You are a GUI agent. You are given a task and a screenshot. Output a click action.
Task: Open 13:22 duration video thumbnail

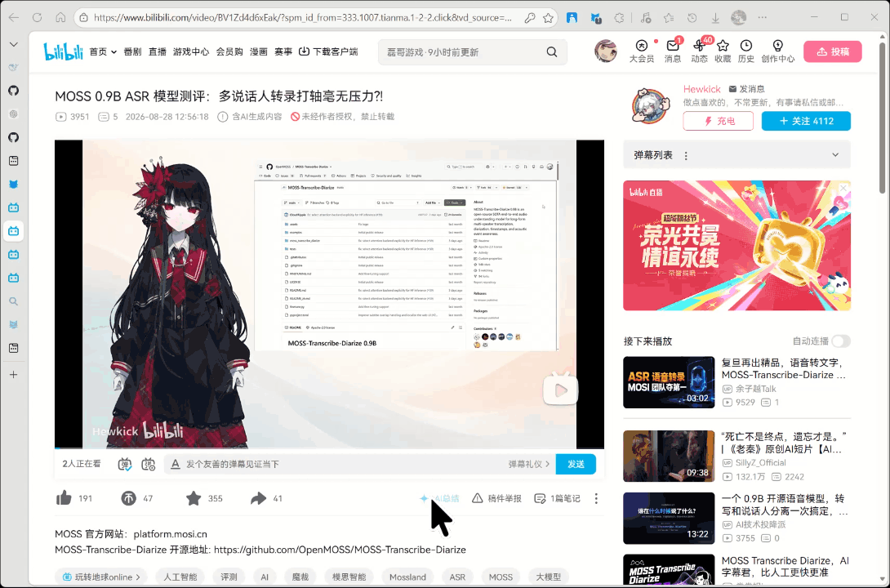tap(669, 519)
